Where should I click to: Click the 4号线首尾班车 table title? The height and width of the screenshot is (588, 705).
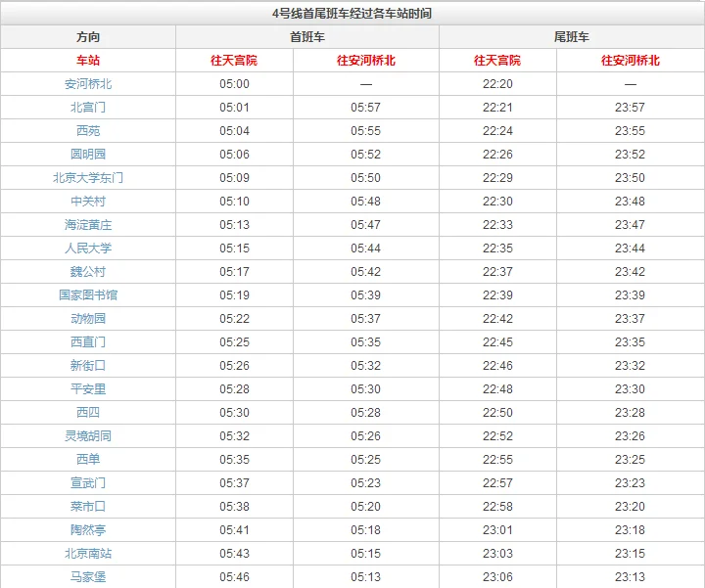(352, 13)
